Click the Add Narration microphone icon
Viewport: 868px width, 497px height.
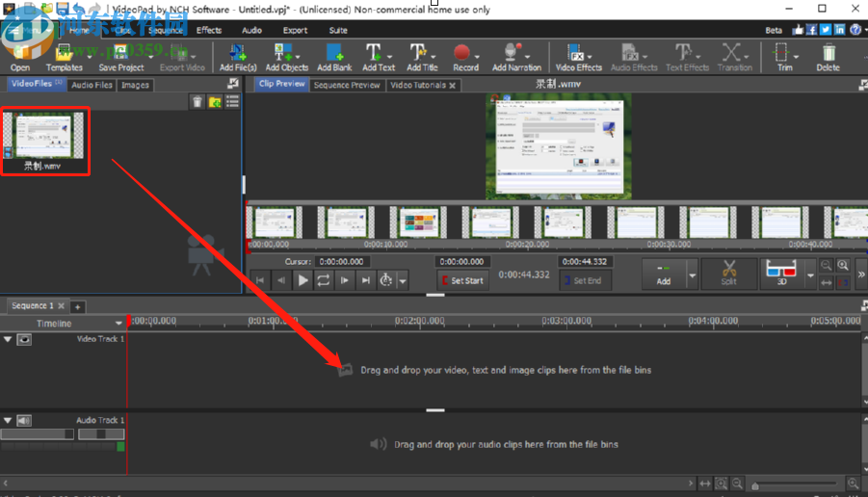point(512,53)
